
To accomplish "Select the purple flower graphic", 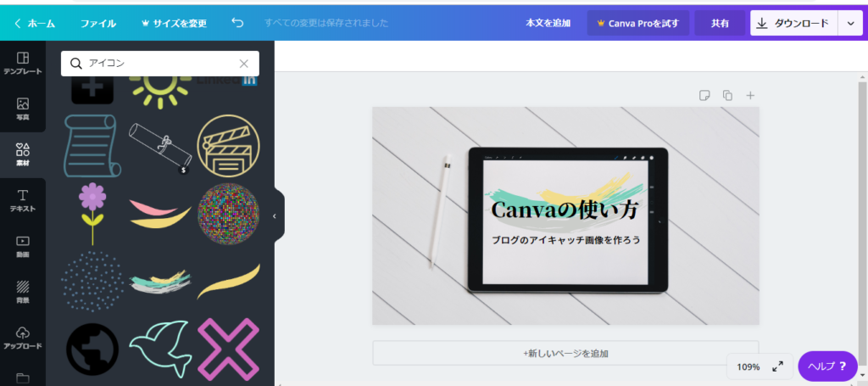I will coord(92,214).
